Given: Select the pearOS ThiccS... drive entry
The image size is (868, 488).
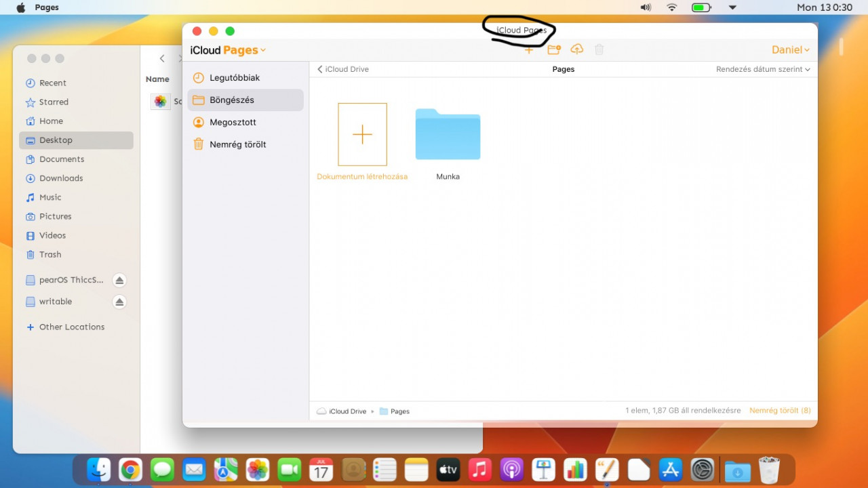Looking at the screenshot, I should [64, 280].
